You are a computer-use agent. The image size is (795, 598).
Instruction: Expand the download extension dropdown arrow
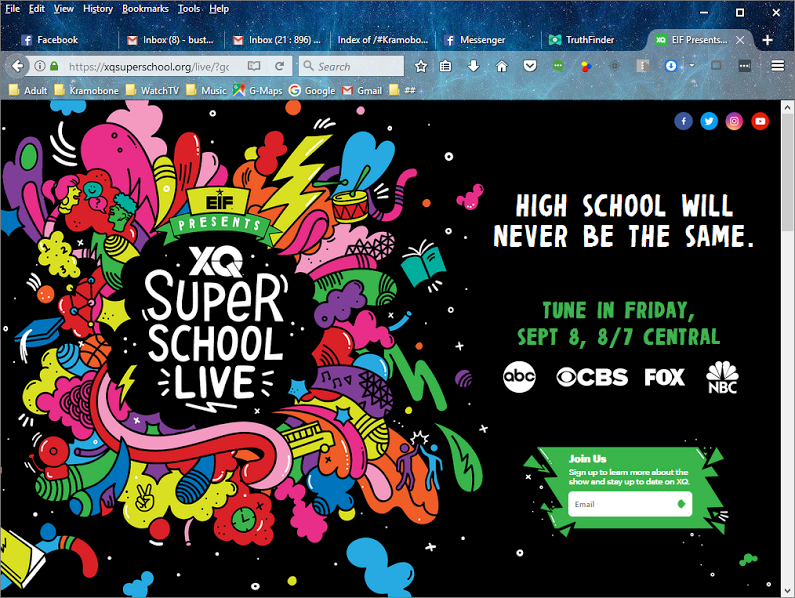point(692,65)
